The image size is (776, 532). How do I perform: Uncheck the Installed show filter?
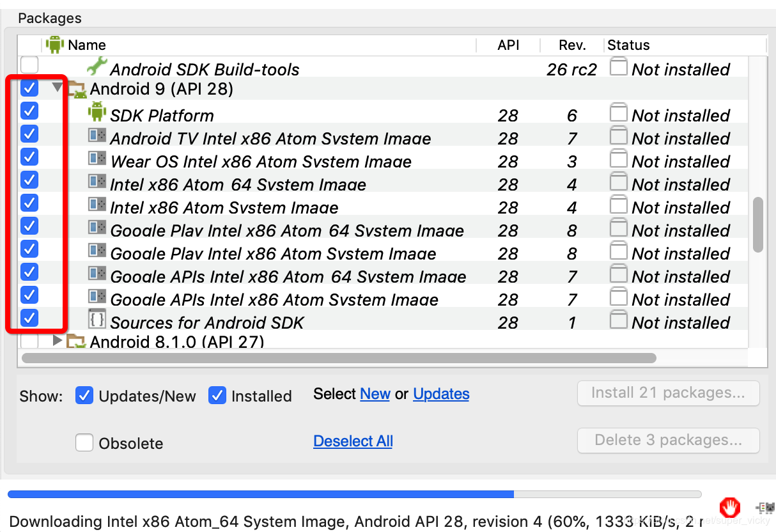click(217, 395)
